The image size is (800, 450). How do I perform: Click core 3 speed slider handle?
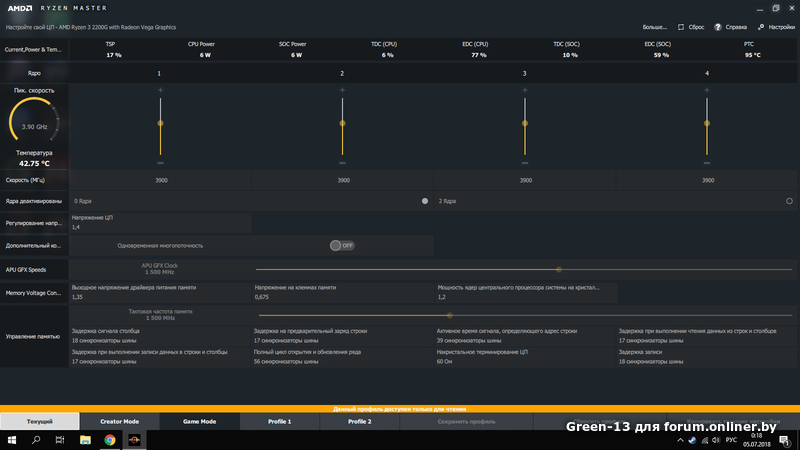point(525,124)
